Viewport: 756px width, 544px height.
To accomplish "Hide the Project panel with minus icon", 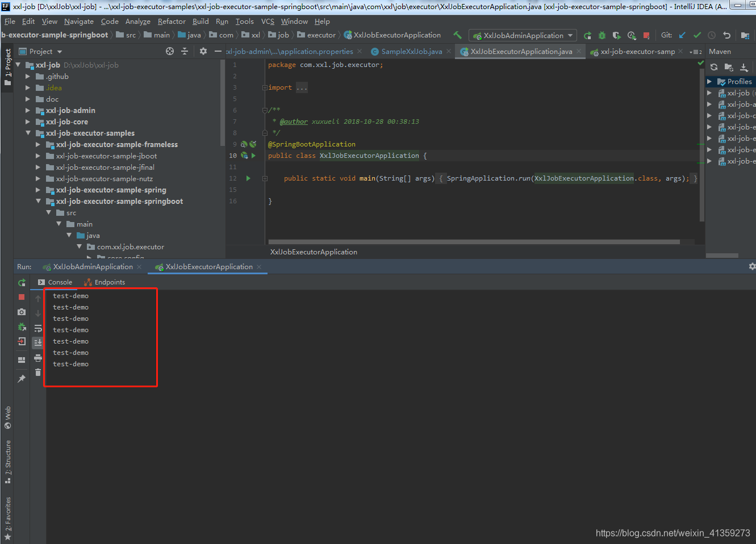I will (218, 51).
